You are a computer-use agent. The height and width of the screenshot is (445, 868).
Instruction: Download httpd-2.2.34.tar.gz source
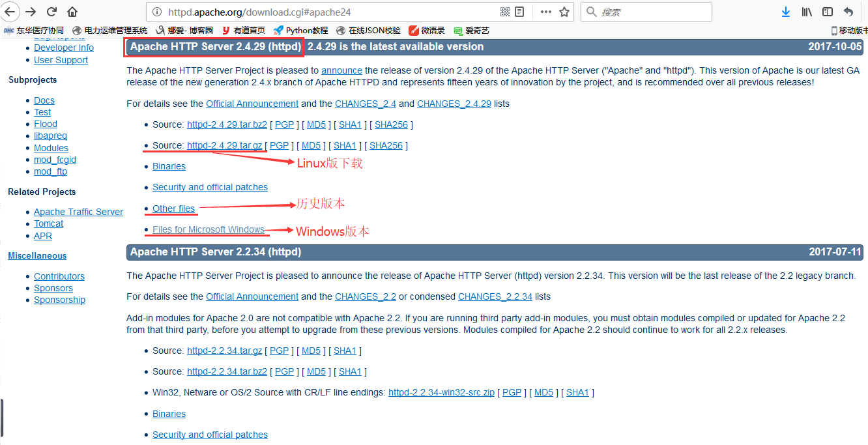click(225, 351)
